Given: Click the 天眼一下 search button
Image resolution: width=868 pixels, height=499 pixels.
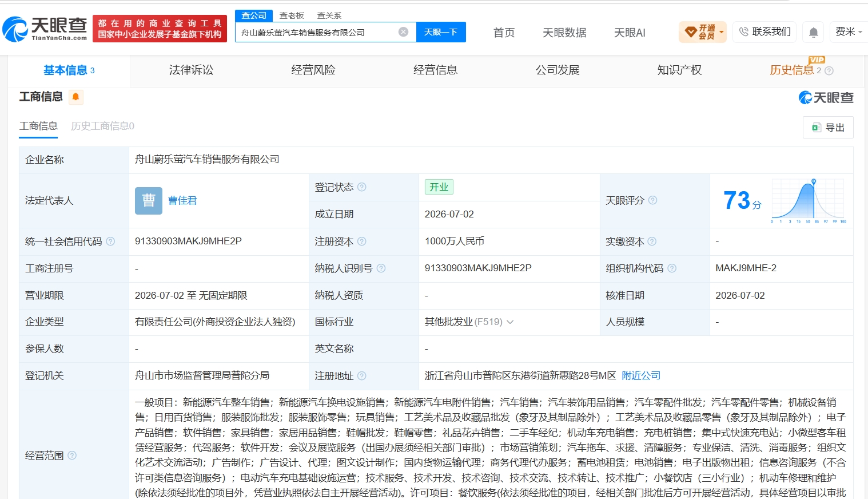Looking at the screenshot, I should [441, 32].
